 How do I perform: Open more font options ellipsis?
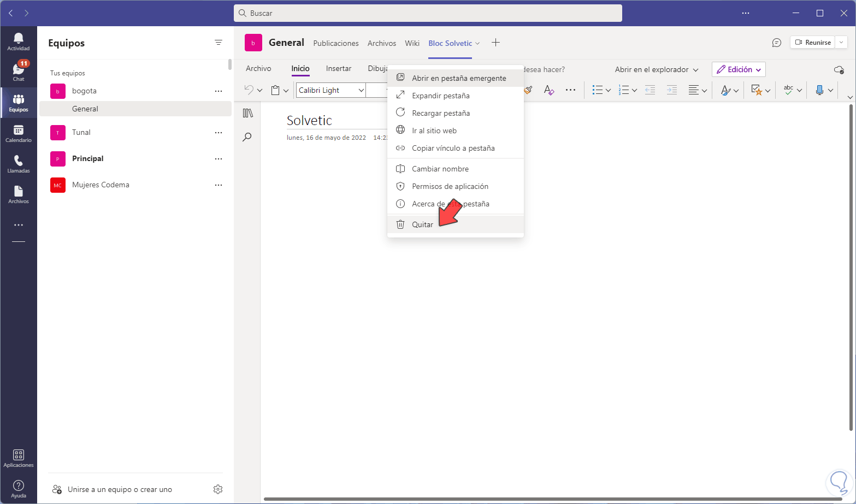[571, 90]
